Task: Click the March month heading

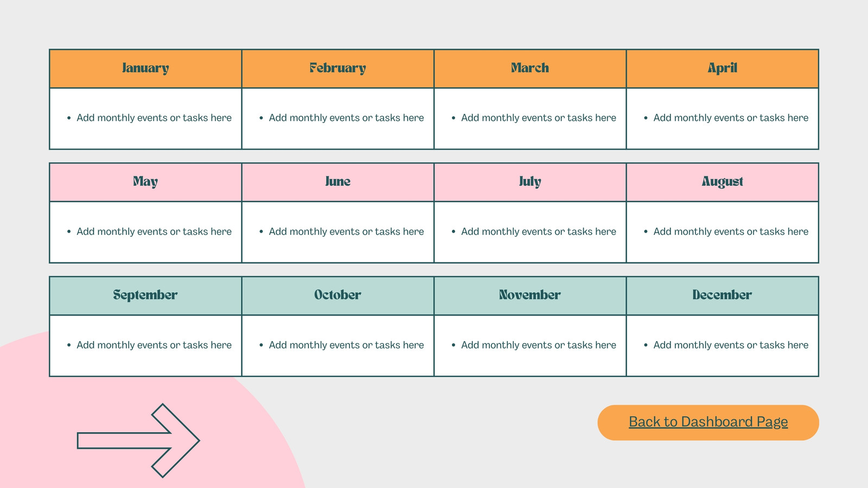Action: [x=530, y=68]
